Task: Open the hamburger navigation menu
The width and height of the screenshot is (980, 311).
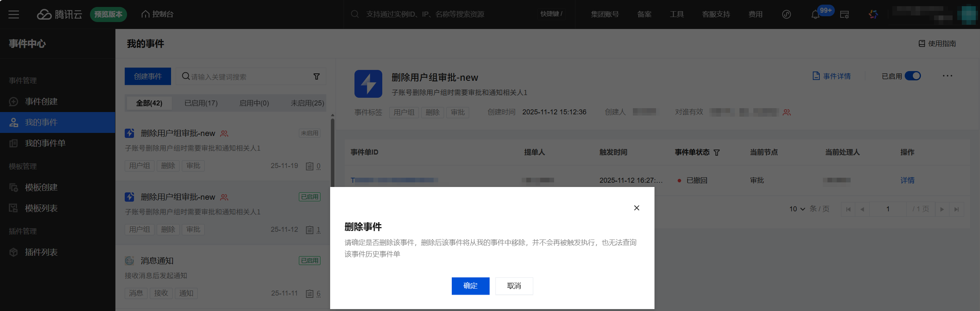Action: tap(14, 14)
